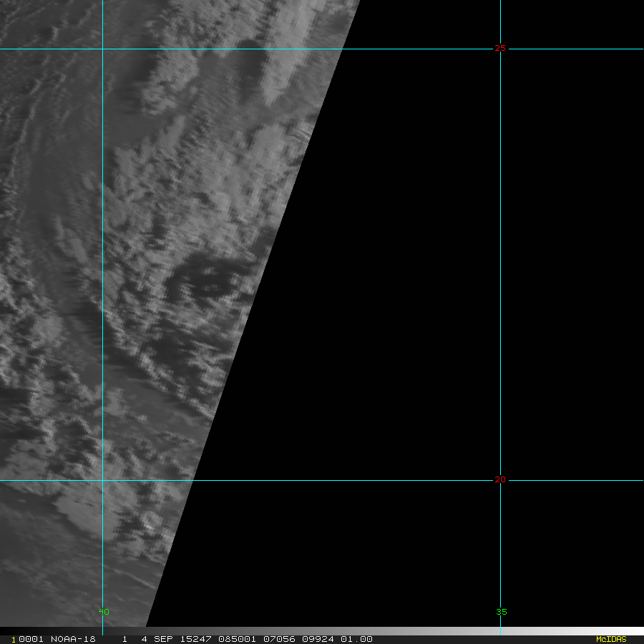Click intersection of 35 longitude and 20 latitude lines
This screenshot has height=644, width=644.
[x=500, y=480]
